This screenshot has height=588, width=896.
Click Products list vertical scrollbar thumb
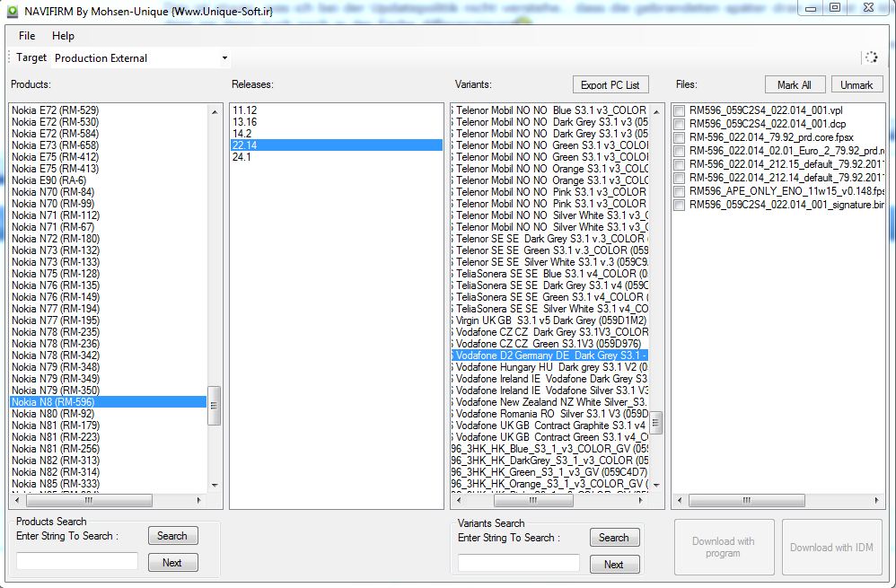(215, 406)
